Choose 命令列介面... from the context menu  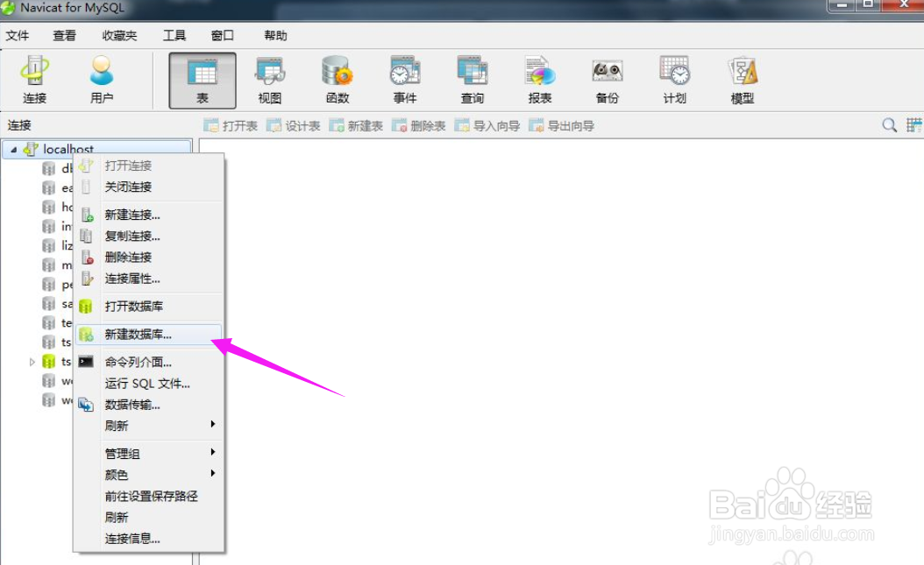149,362
